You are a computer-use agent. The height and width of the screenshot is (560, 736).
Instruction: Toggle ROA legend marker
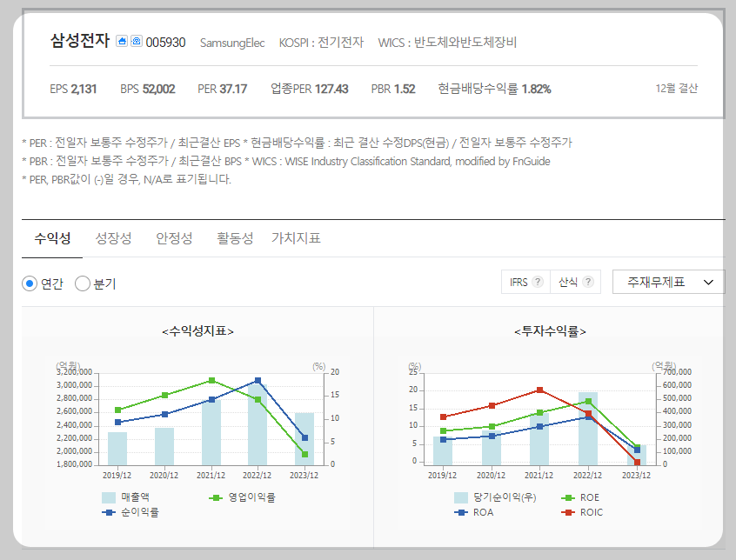point(461,512)
